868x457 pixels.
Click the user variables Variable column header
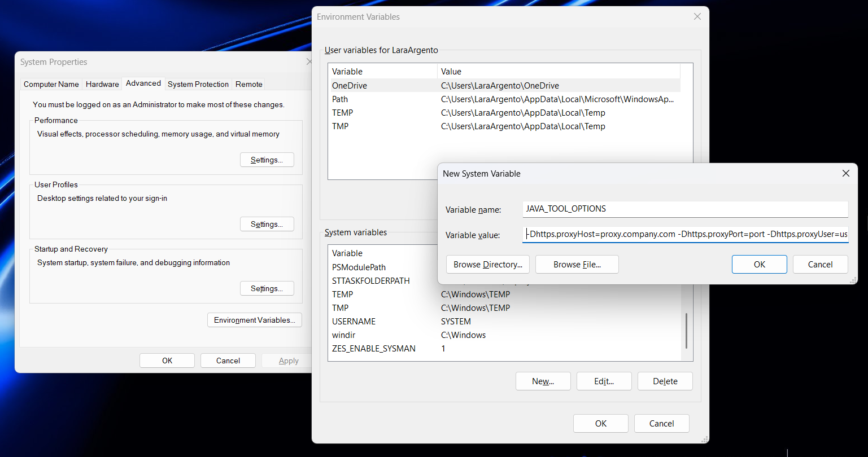pos(382,72)
